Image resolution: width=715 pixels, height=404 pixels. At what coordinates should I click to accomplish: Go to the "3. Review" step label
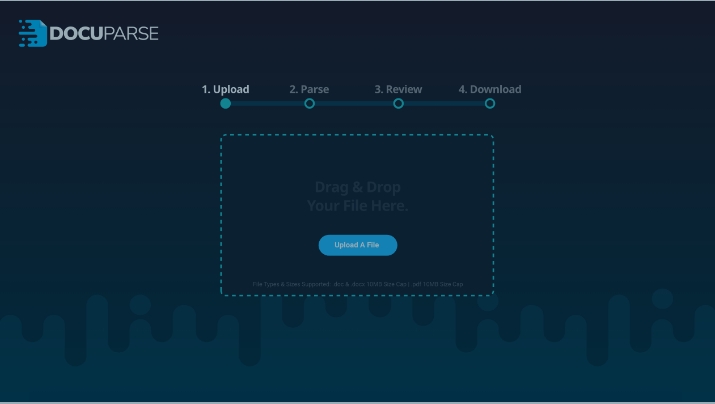tap(397, 89)
